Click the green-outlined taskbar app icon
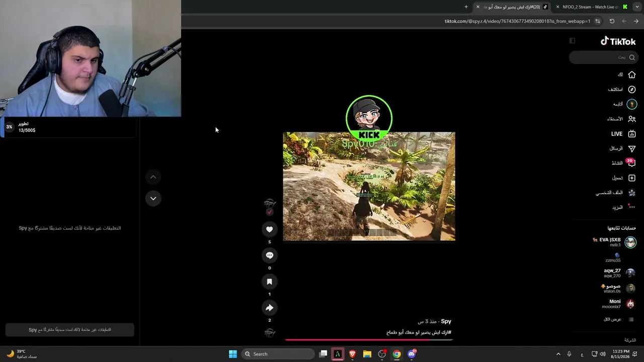Viewport: 644px width, 362px height. pos(338,354)
